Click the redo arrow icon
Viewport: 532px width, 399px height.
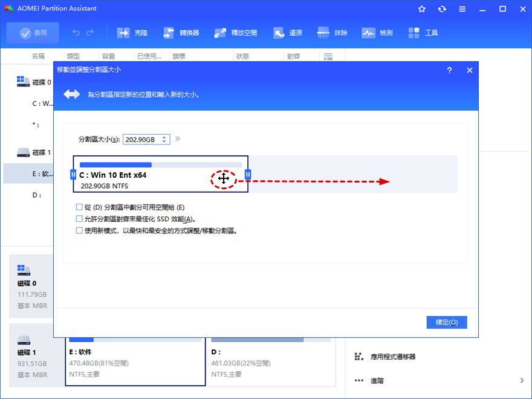(x=90, y=33)
